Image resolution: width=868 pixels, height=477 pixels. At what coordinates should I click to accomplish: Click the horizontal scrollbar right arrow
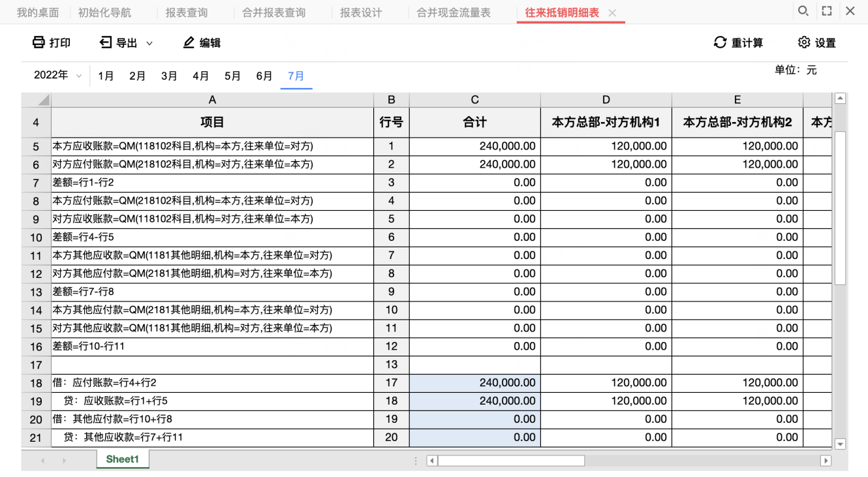coord(826,461)
